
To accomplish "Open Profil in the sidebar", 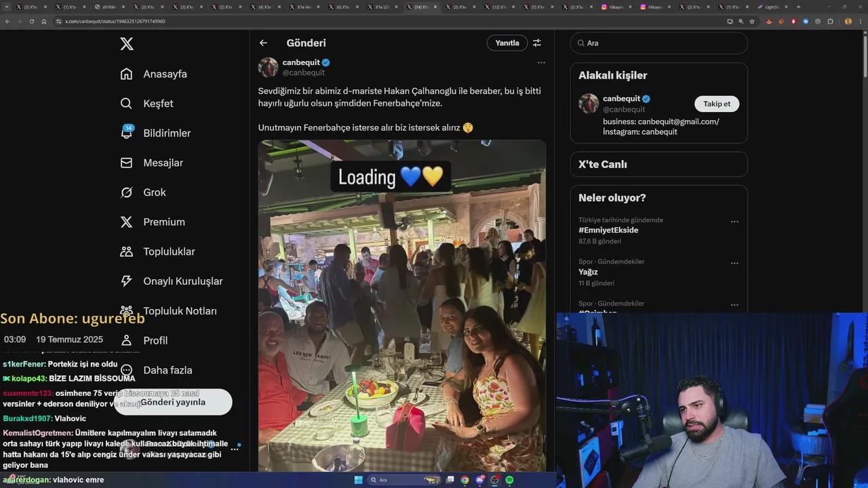I will (x=155, y=340).
